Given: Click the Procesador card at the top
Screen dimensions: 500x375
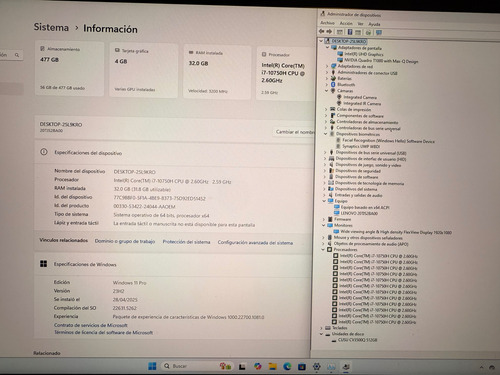Looking at the screenshot, I should [286, 74].
